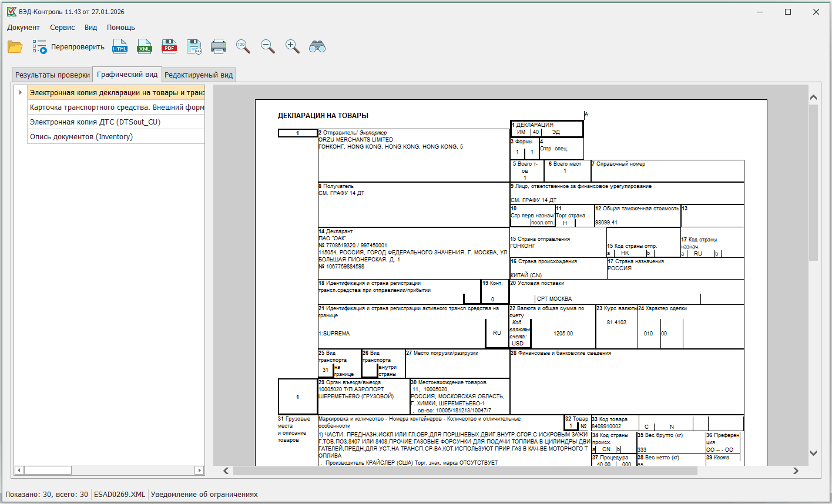Print the declaration using printer icon

(219, 47)
